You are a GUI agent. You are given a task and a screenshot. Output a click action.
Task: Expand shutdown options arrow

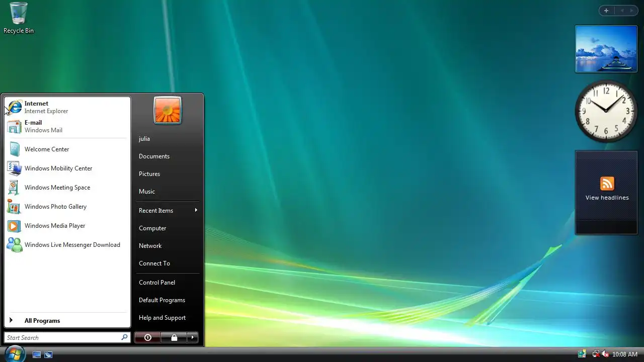pyautogui.click(x=193, y=338)
